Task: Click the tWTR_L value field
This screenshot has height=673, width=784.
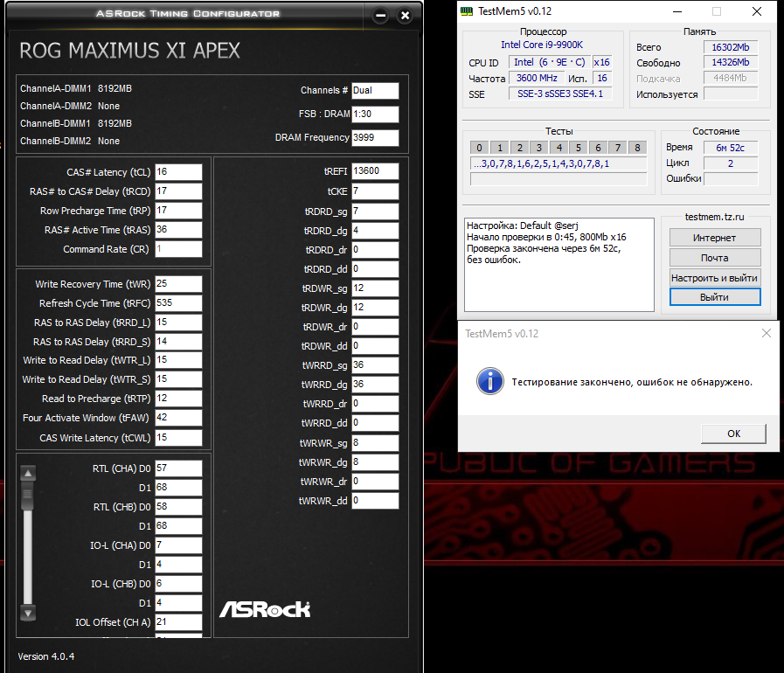Action: pyautogui.click(x=178, y=360)
